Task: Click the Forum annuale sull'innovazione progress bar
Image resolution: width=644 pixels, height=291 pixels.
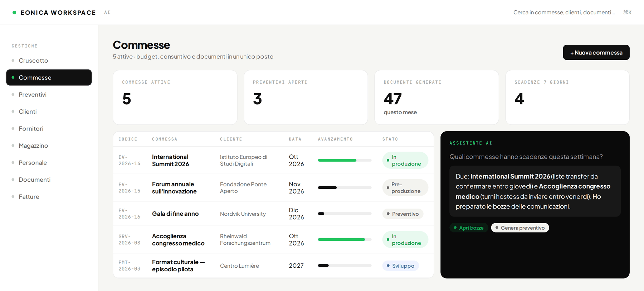Action: [x=345, y=187]
